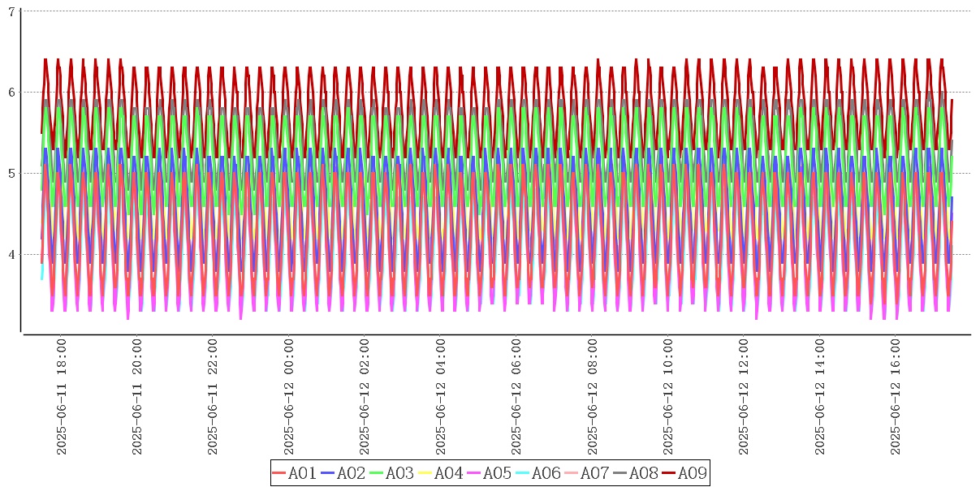The image size is (980, 487).
Task: Click the 2025-06-11 22:00 time label
Action: (214, 397)
